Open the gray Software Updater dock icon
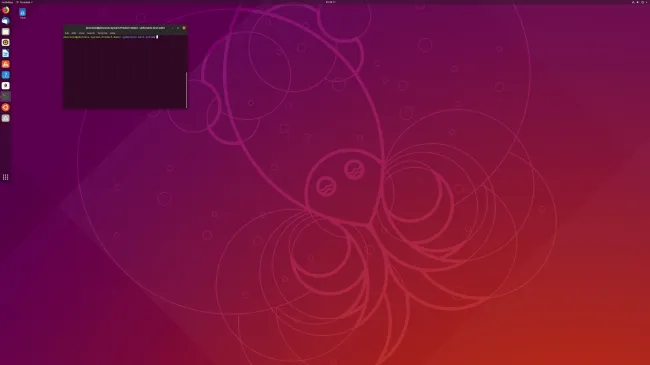This screenshot has width=650, height=365. click(x=5, y=118)
